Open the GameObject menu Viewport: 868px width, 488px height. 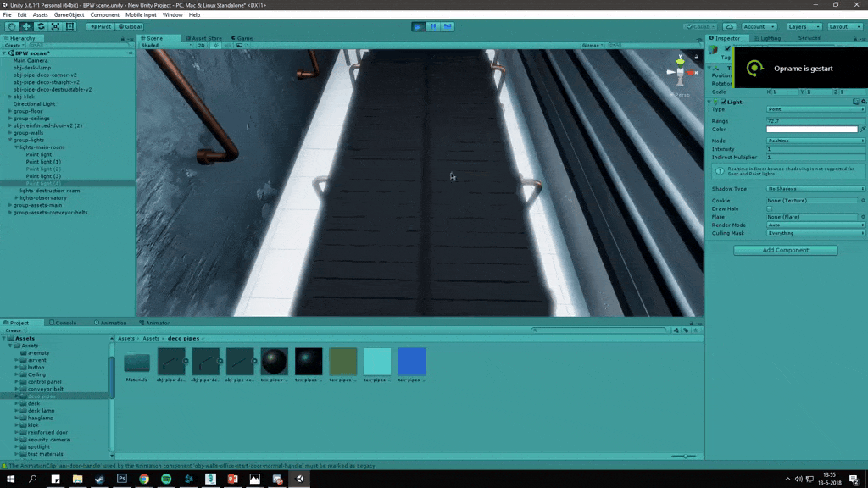click(x=69, y=15)
